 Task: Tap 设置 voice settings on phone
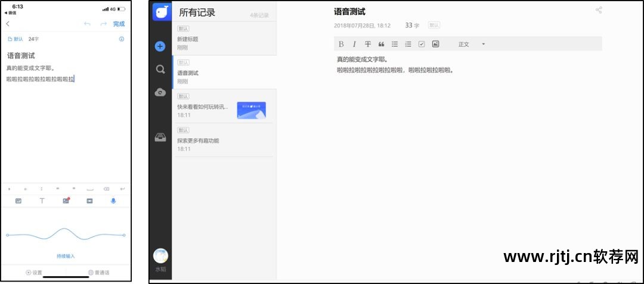point(33,273)
